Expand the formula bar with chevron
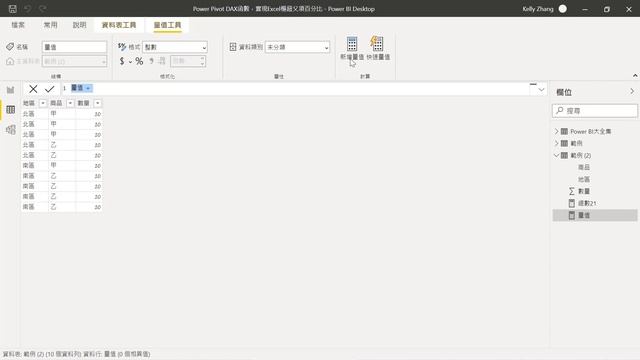The height and width of the screenshot is (360, 640). point(541,89)
